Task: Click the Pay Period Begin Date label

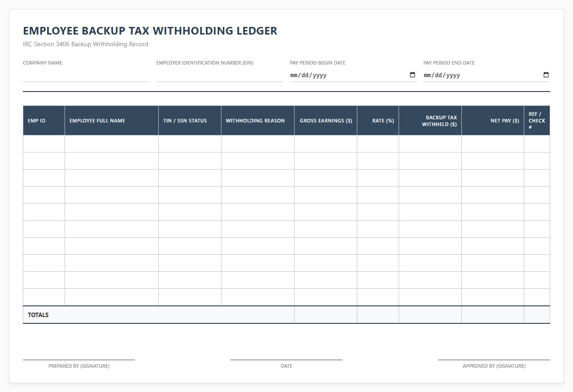Action: click(318, 63)
